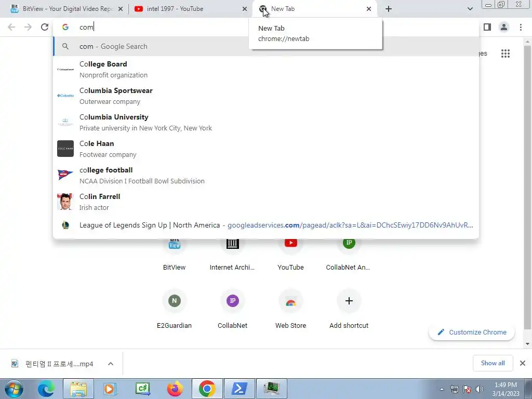Open Chrome's three-dot menu

[x=521, y=27]
